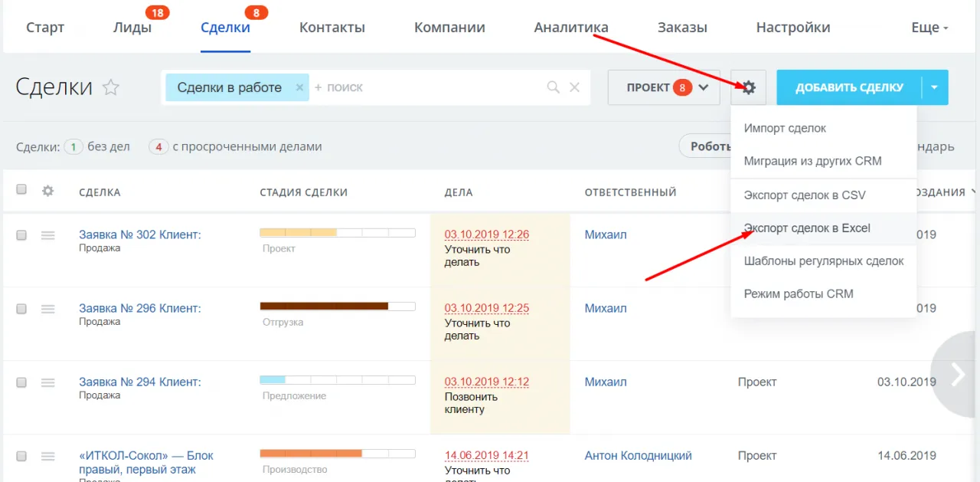This screenshot has width=980, height=482.
Task: Click the gear settings icon near Add Deal
Action: 748,87
